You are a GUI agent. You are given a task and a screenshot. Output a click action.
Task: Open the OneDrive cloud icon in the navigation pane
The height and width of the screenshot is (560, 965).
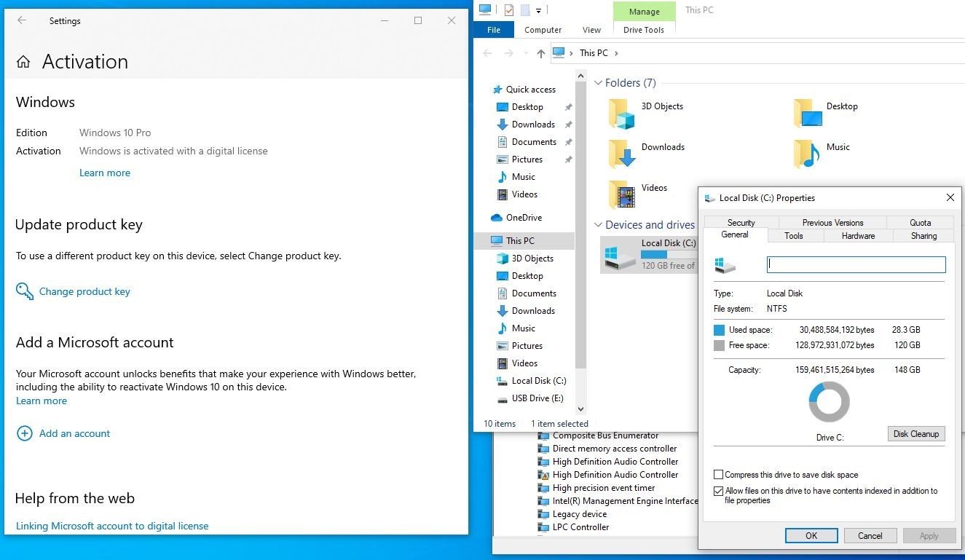[497, 218]
